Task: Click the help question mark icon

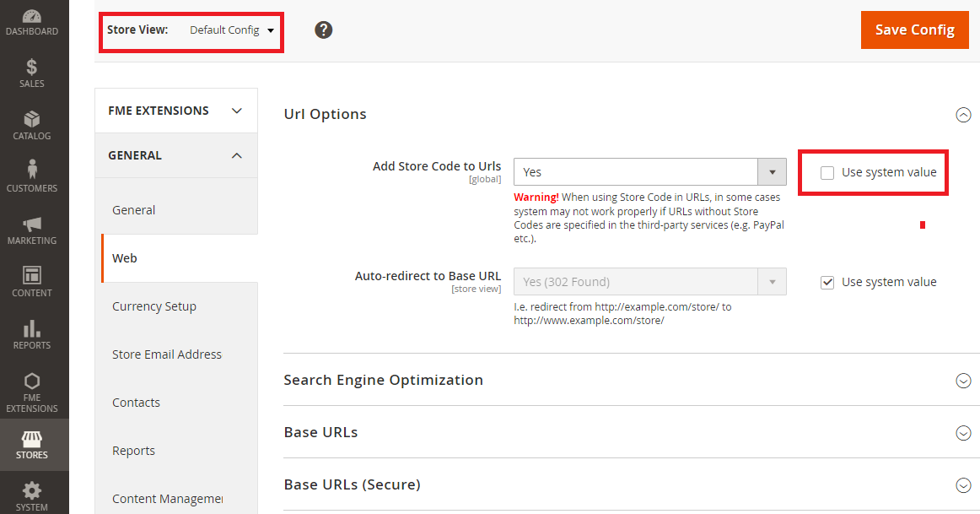Action: click(x=324, y=30)
